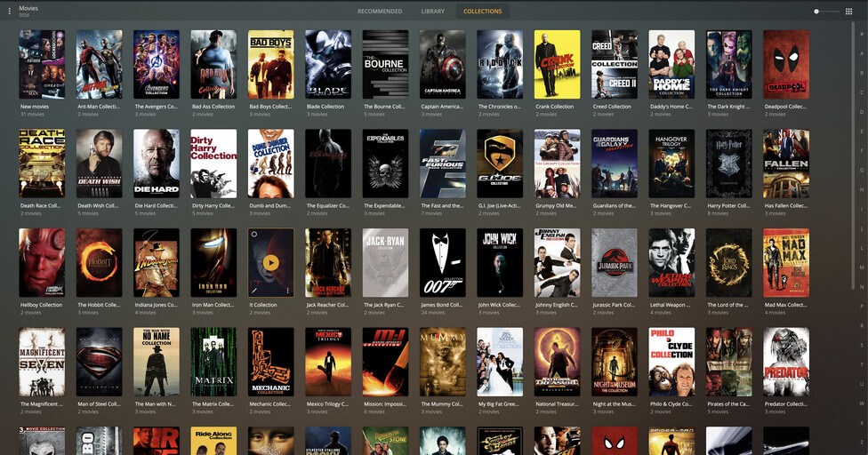
Task: Switch to grid view layout icon
Action: [x=848, y=11]
